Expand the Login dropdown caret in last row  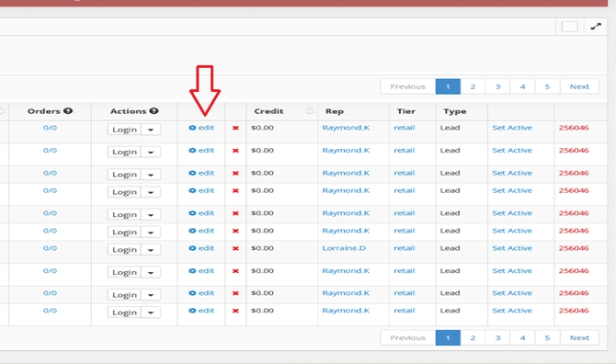tap(151, 313)
